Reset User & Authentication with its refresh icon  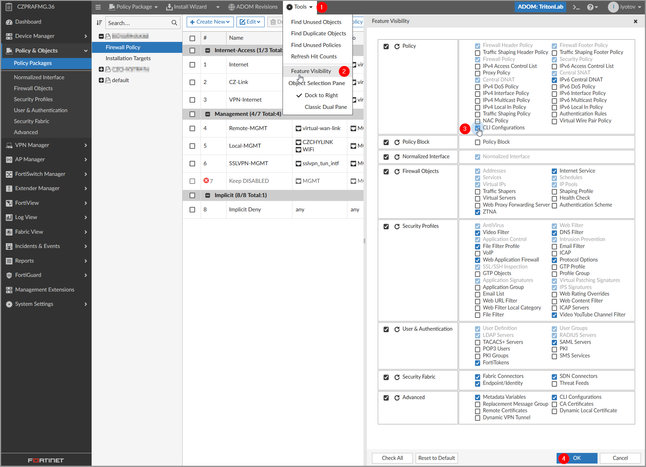(397, 329)
